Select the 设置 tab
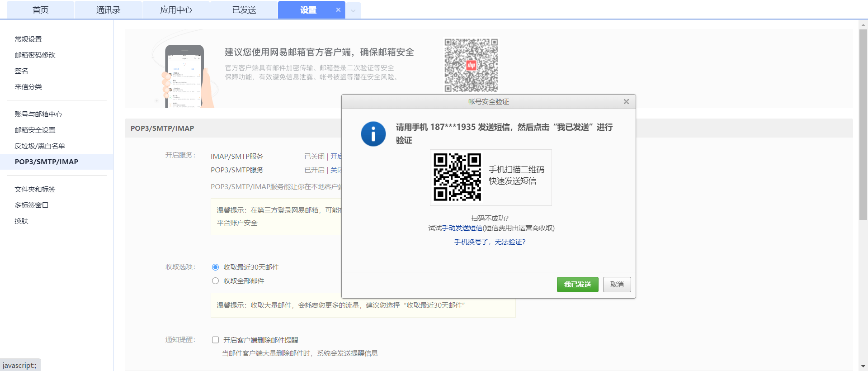 coord(308,10)
